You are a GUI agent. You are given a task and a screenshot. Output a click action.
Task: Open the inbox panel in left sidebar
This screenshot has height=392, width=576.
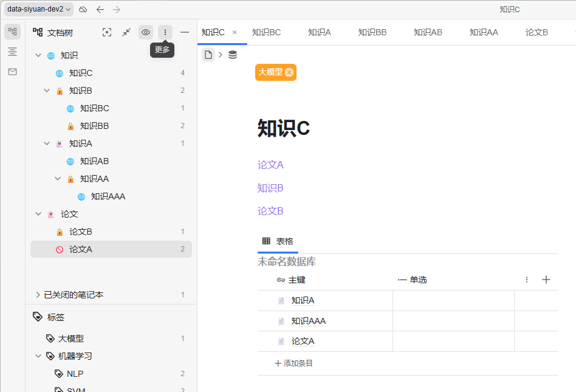(x=12, y=72)
